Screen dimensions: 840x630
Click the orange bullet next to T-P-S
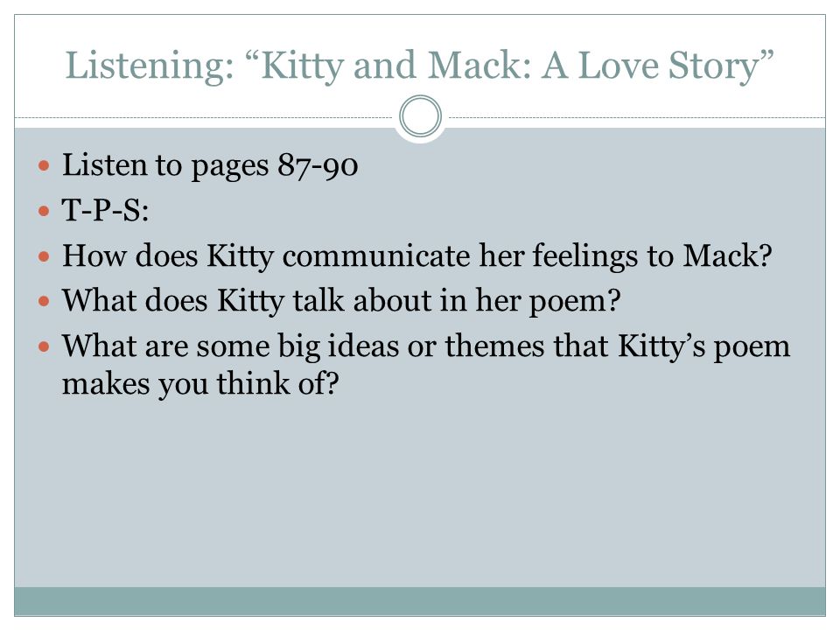pos(44,211)
